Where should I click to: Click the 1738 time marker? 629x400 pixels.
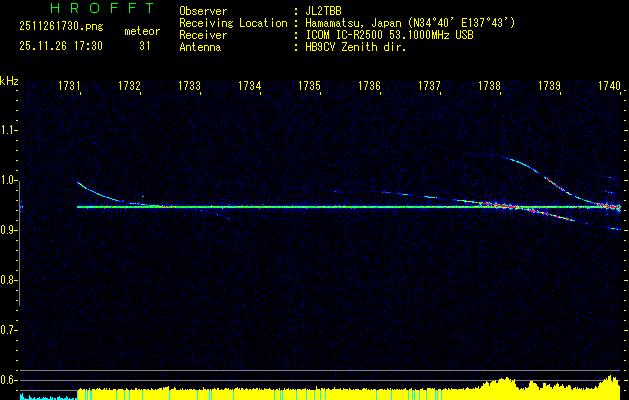click(x=489, y=87)
